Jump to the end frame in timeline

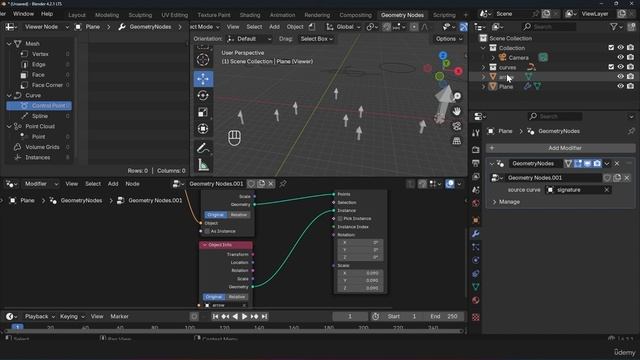(264, 317)
